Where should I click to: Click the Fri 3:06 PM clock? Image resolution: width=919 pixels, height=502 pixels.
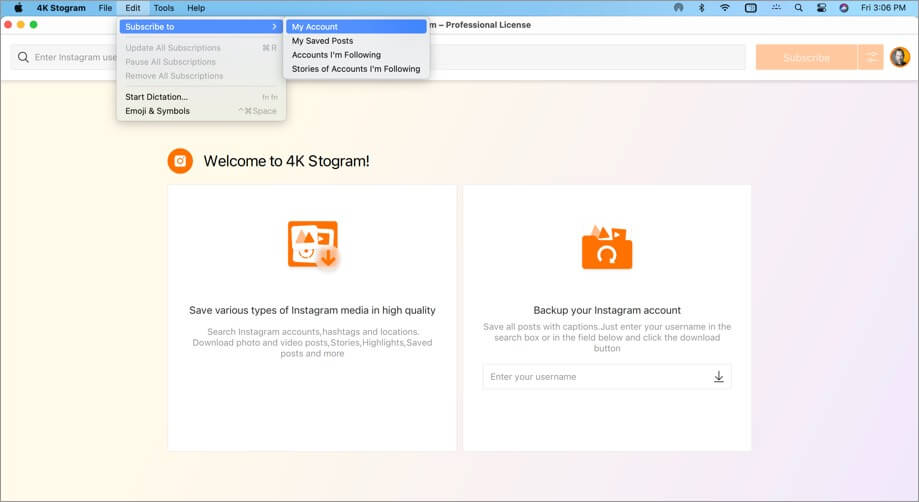click(x=883, y=8)
